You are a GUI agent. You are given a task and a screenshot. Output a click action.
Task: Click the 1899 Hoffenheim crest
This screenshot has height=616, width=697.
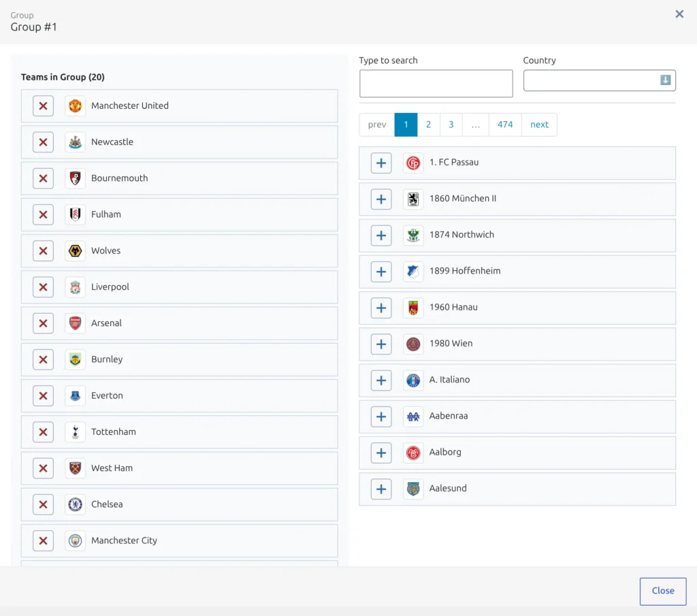click(413, 272)
